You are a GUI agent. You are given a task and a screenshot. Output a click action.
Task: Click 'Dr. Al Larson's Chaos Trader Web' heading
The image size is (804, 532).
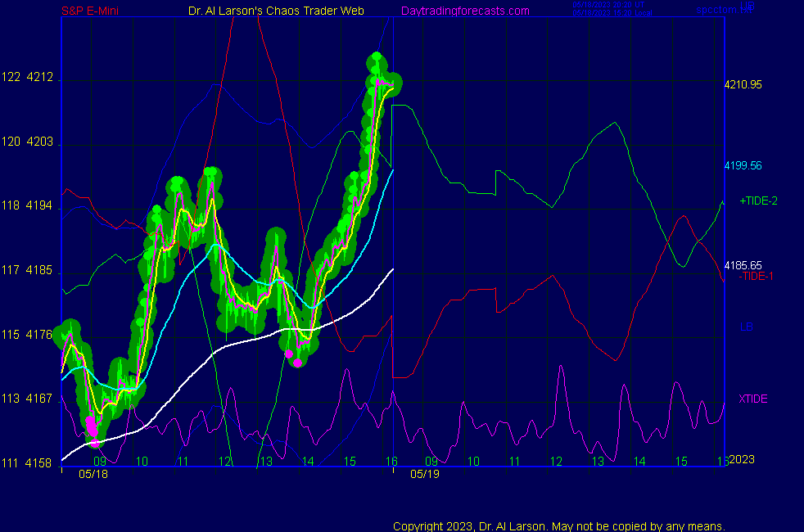click(276, 11)
